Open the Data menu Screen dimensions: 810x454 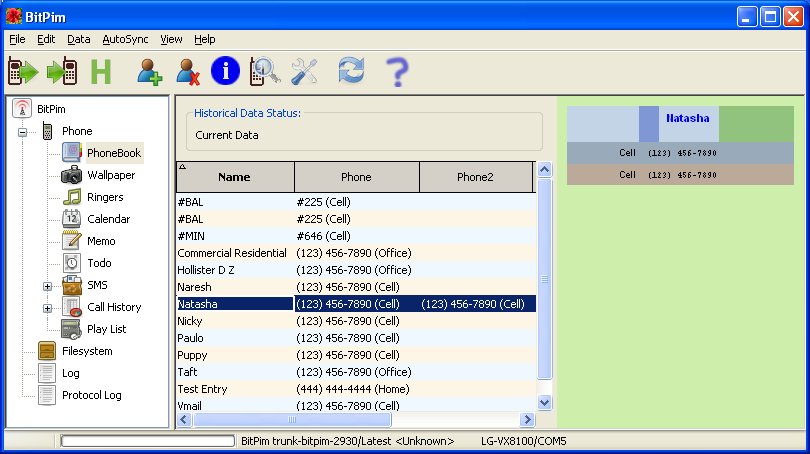tap(78, 39)
